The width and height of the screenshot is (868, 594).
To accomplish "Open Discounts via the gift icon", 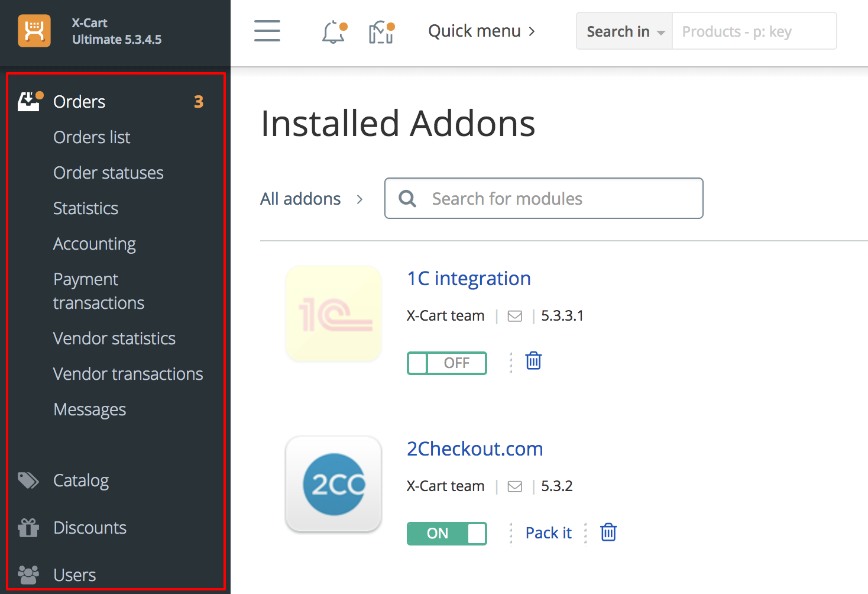I will [x=27, y=527].
